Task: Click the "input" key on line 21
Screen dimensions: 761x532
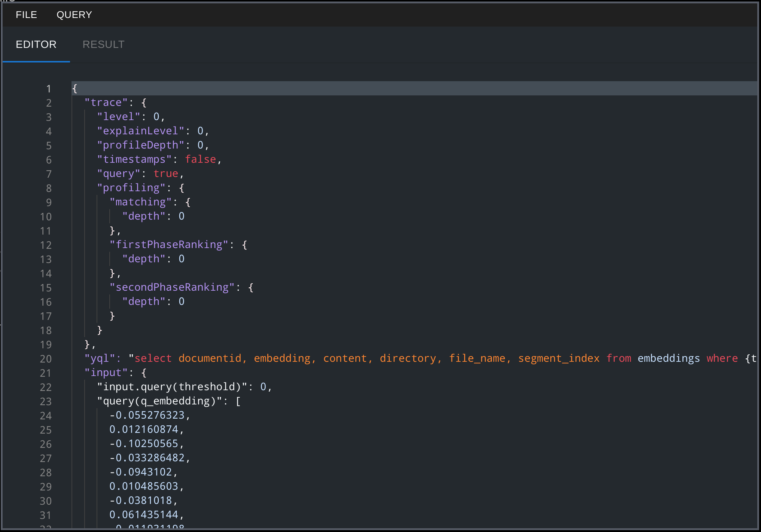Action: click(x=106, y=373)
